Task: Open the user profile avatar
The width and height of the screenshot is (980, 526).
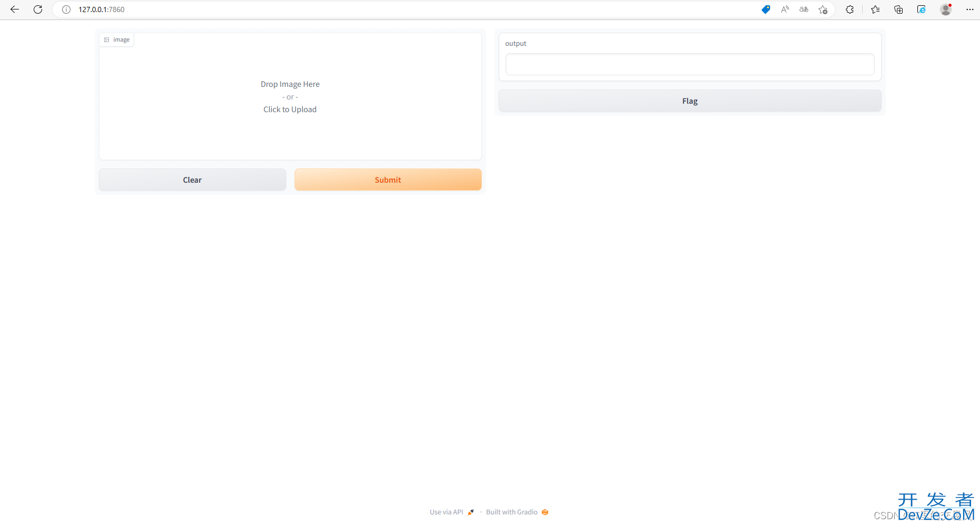Action: (946, 9)
